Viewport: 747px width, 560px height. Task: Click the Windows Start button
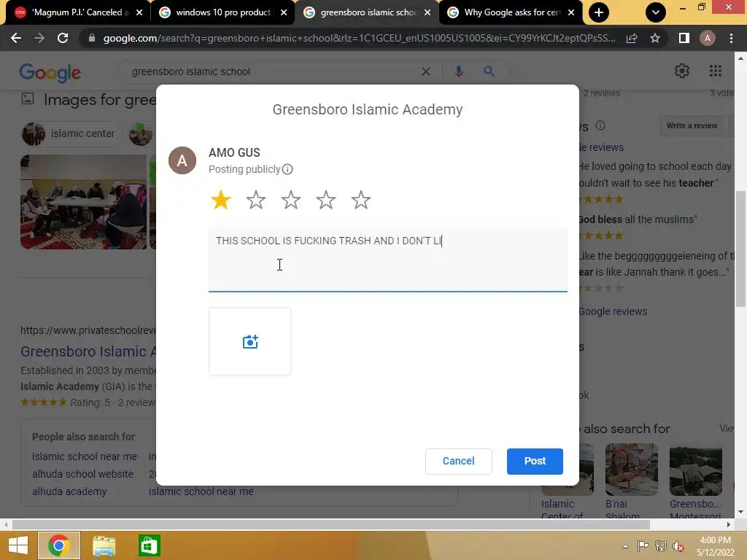(18, 545)
